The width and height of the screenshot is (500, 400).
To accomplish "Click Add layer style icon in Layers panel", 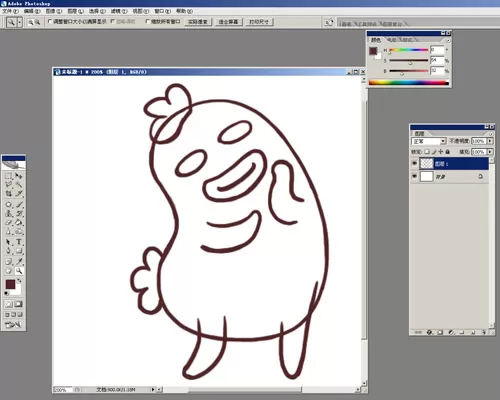I will coord(429,332).
